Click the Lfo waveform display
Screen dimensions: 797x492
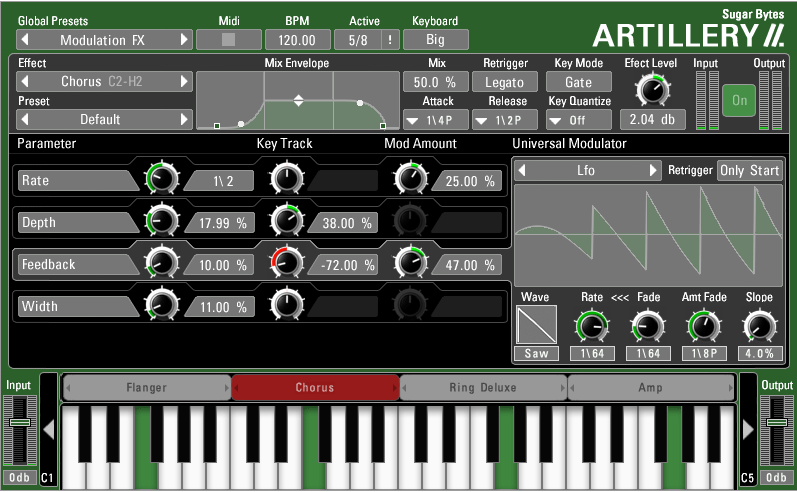pyautogui.click(x=648, y=236)
